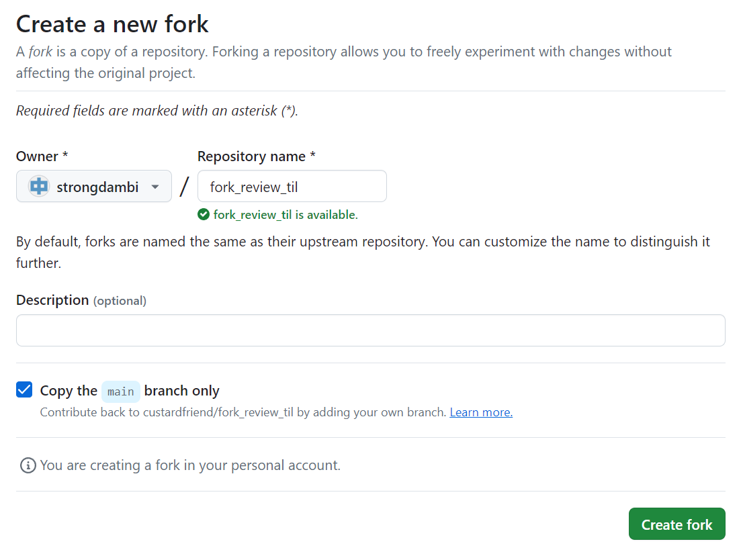
Task: Click the green availability checkmark icon
Action: pos(204,215)
